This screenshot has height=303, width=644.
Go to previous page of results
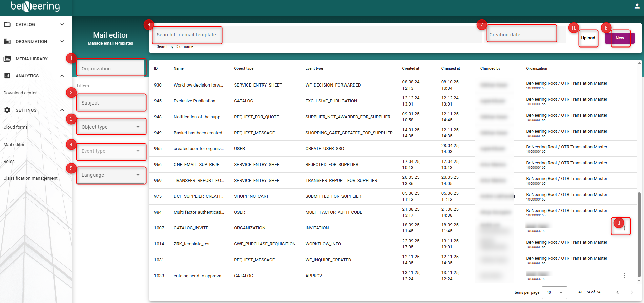[x=617, y=292]
